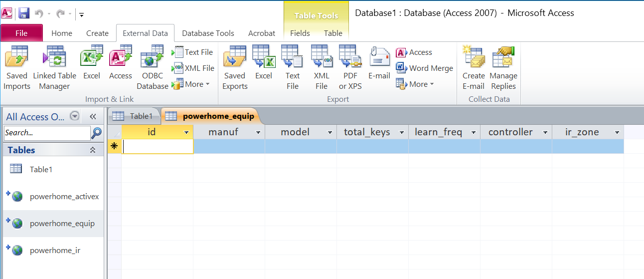Open the All Access Objects navigation dropdown
Image resolution: width=644 pixels, height=279 pixels.
[74, 116]
